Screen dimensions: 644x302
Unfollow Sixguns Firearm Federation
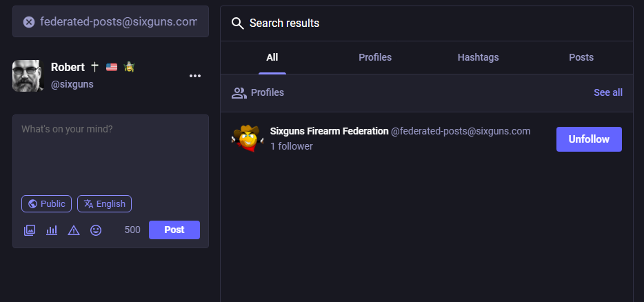[589, 139]
